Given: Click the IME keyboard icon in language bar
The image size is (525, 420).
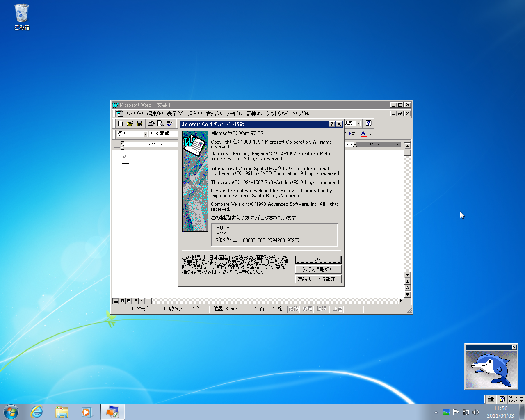Looking at the screenshot, I should (x=491, y=399).
